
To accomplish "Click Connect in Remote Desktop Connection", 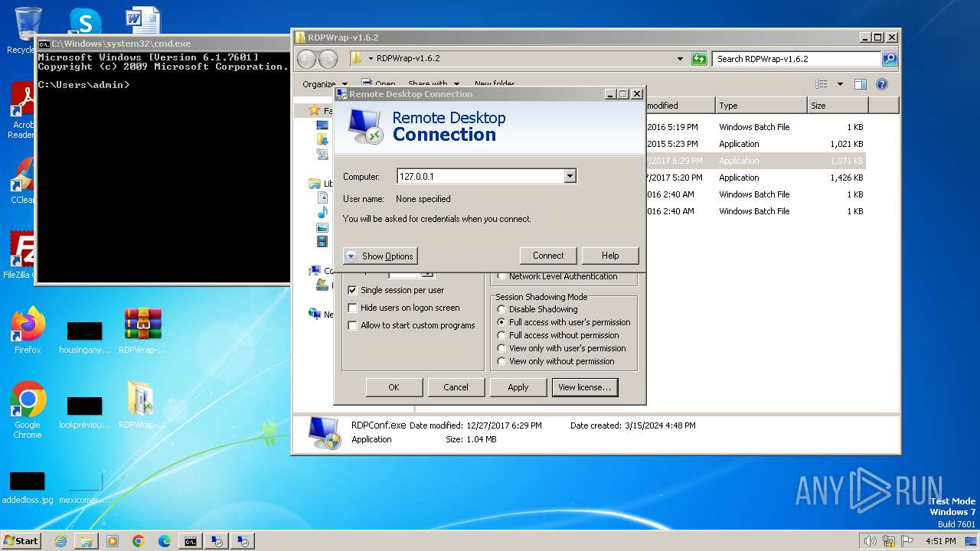I will [548, 256].
